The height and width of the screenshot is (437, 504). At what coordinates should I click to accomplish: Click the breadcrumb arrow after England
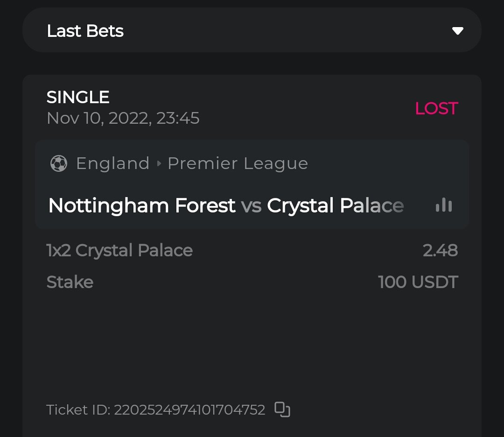coord(159,164)
